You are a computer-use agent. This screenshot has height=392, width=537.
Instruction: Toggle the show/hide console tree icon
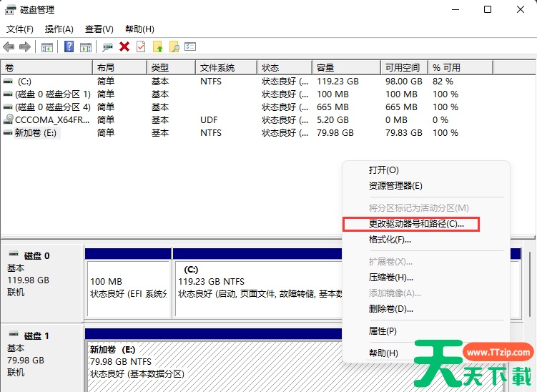pos(47,47)
